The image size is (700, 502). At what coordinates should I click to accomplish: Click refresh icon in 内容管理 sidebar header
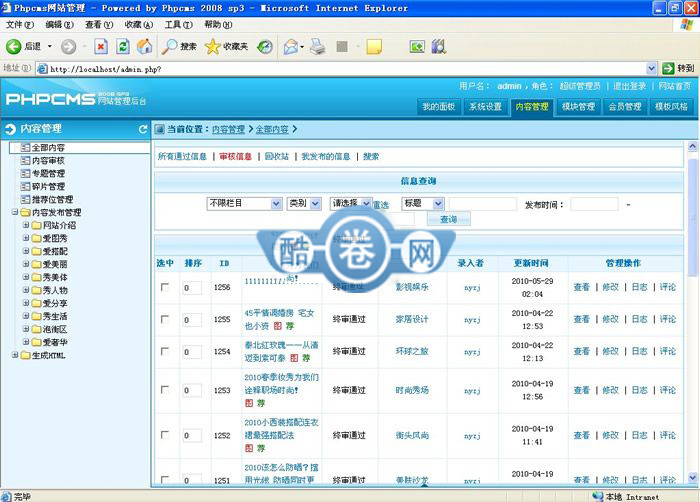pyautogui.click(x=143, y=129)
